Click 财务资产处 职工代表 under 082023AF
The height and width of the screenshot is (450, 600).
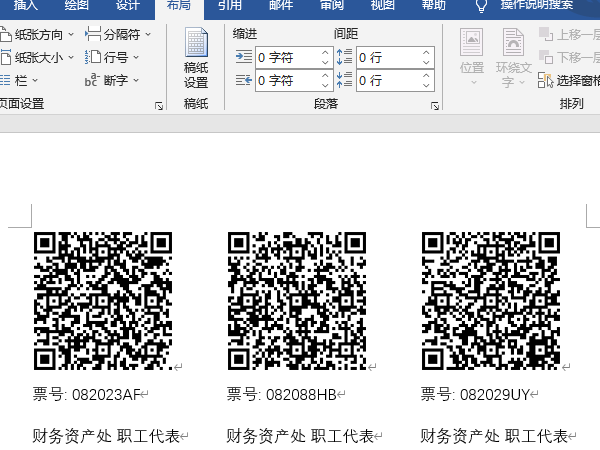(x=106, y=436)
